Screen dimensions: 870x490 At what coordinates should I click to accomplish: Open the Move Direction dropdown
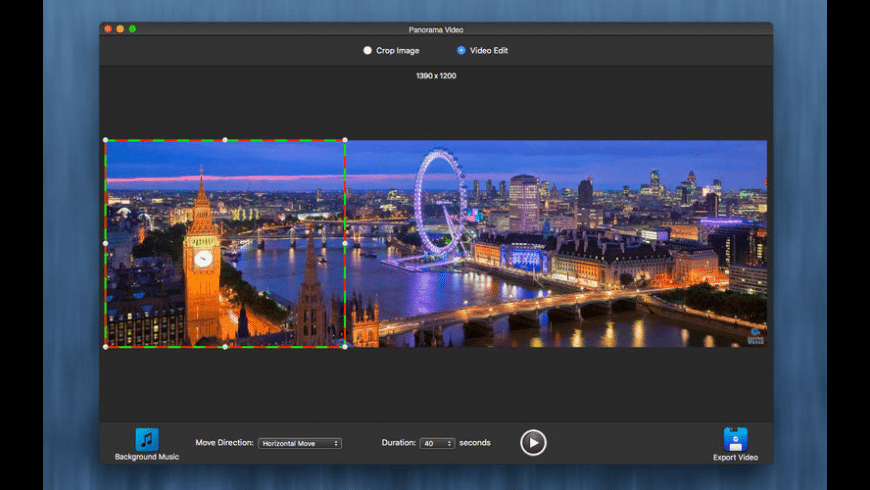point(300,443)
